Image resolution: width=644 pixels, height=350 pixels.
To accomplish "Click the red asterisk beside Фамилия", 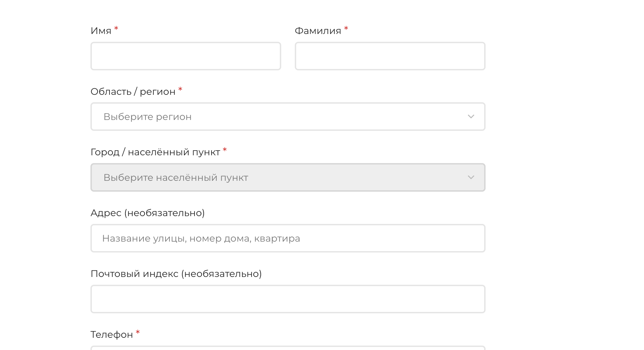I will [x=346, y=29].
